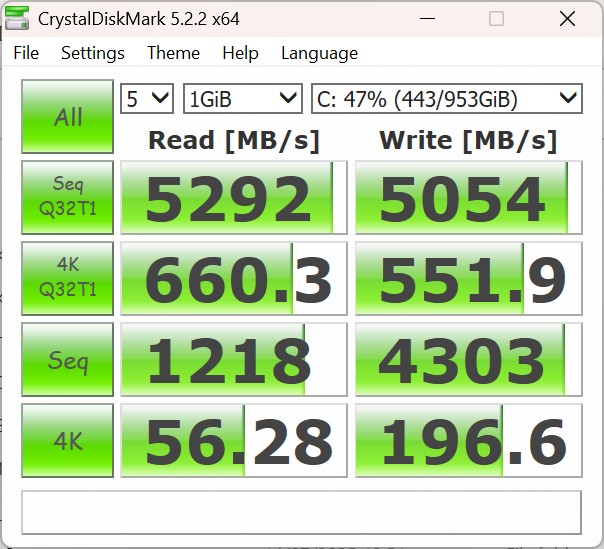Open the File menu
This screenshot has width=604, height=549.
[x=26, y=53]
